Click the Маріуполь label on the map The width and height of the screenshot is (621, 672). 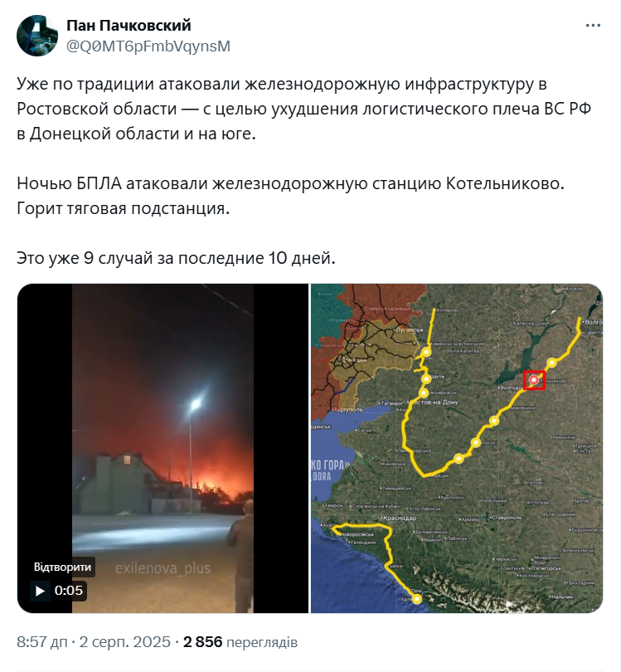347,410
